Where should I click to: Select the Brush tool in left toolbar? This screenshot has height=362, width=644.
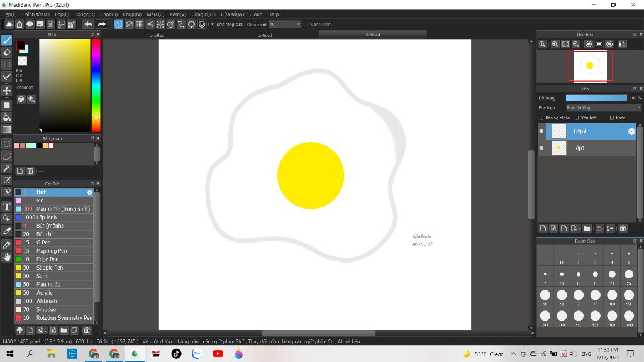[6, 40]
